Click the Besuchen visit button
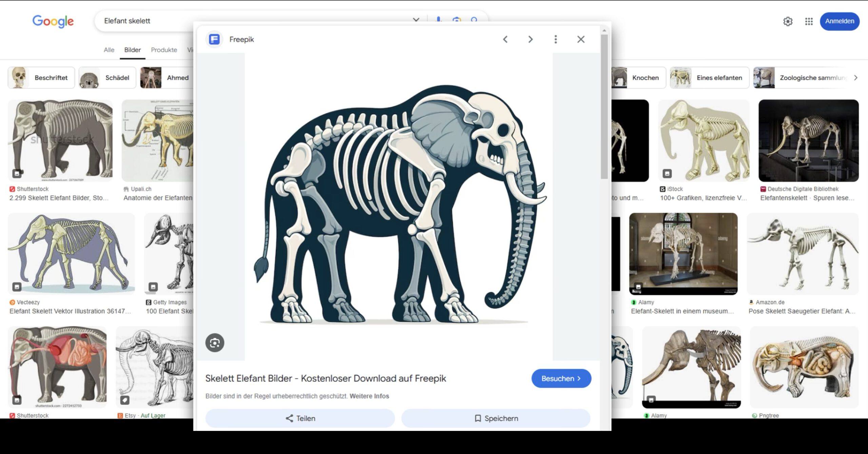868x454 pixels. [561, 378]
